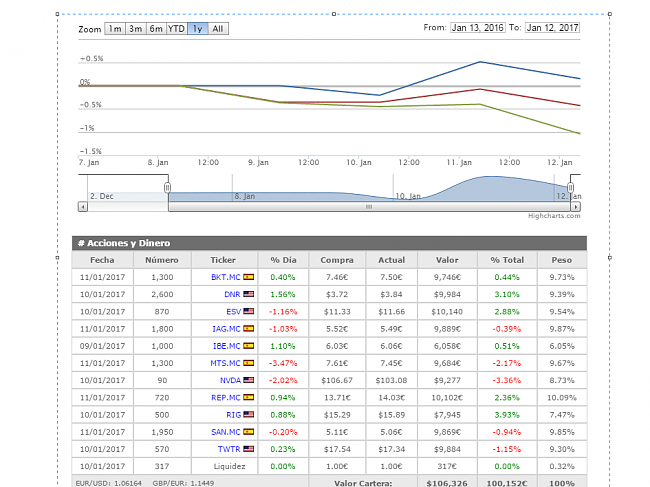Set chart zoom to 6m
The width and height of the screenshot is (650, 487).
[156, 29]
